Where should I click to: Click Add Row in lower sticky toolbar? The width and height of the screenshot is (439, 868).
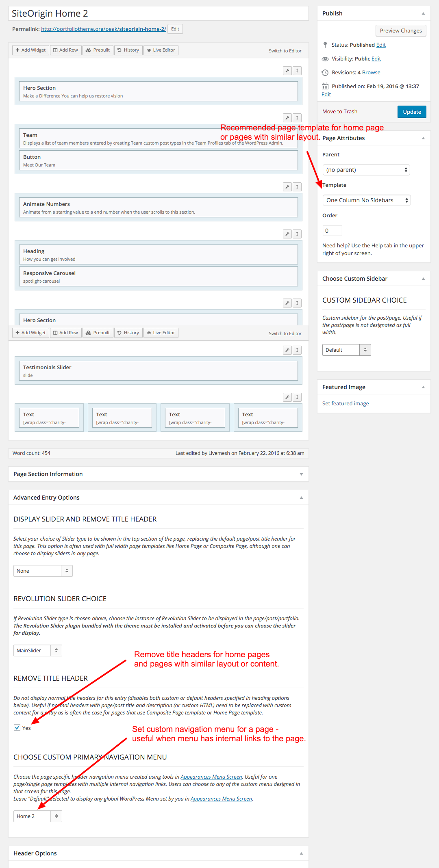pos(65,333)
